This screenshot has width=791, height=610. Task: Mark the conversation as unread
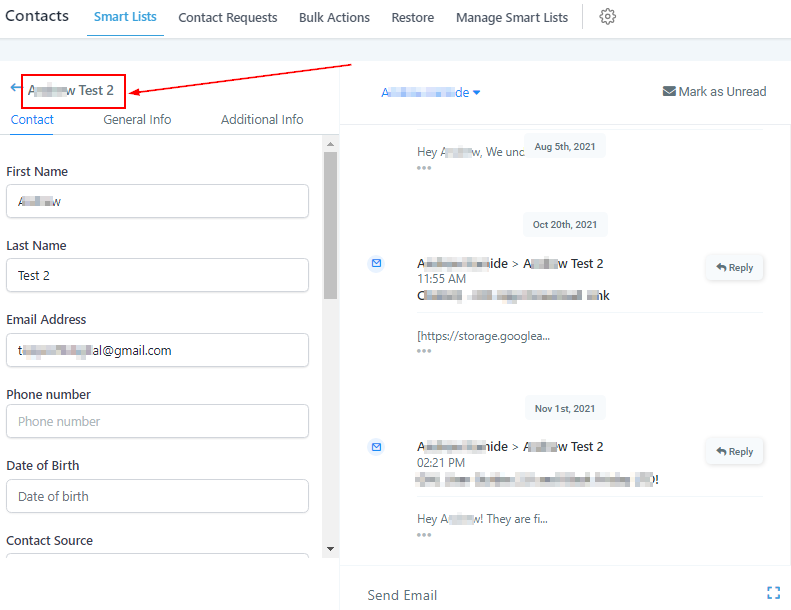click(x=714, y=91)
